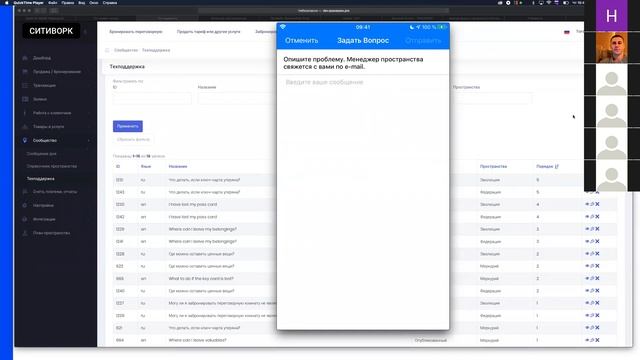640x360 pixels.
Task: Delete the What to do if key card lost row
Action: [x=597, y=278]
